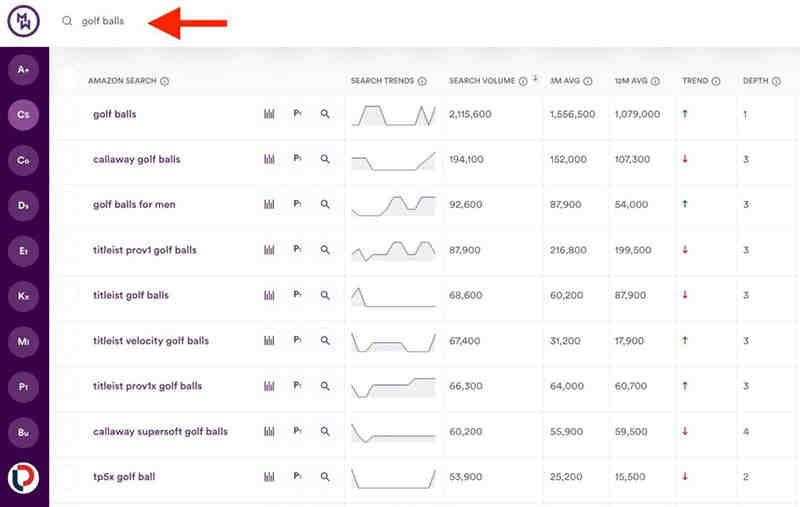The height and width of the screenshot is (507, 800).
Task: Click the P icon for 'golf balls for men'
Action: coord(297,204)
